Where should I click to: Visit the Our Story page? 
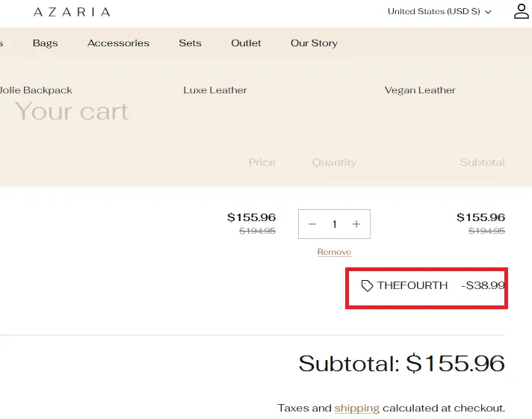[314, 43]
